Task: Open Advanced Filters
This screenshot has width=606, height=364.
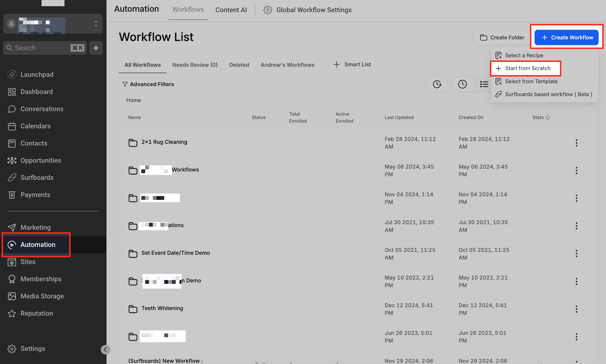Action: click(148, 84)
